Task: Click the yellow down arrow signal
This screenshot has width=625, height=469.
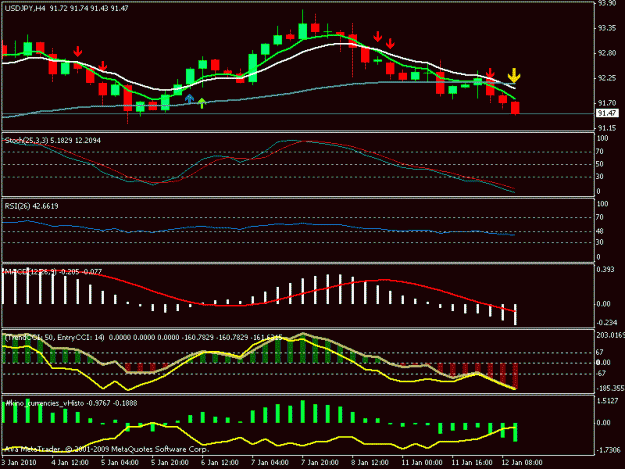Action: 514,76
